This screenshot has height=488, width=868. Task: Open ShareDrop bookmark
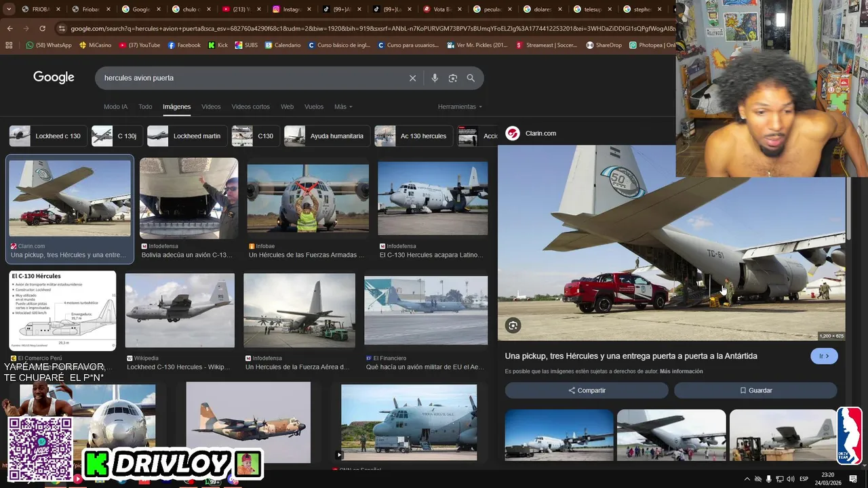[604, 45]
